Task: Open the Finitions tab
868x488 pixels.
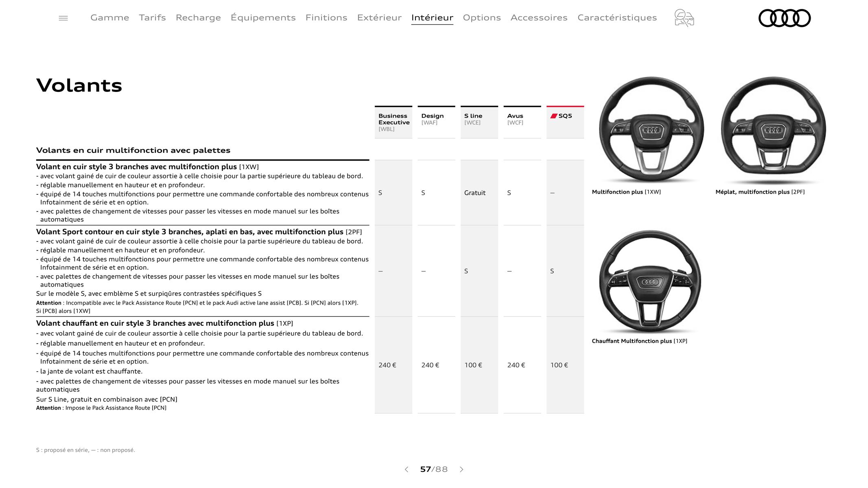Action: (326, 17)
